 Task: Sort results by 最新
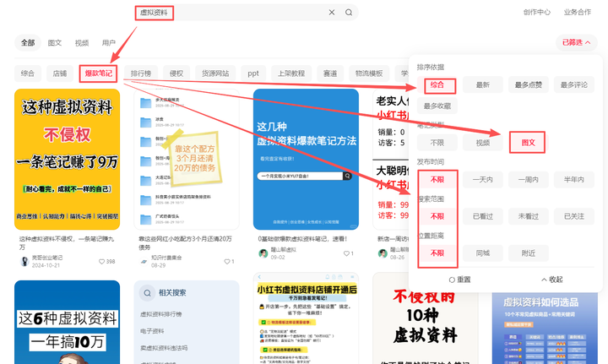tap(483, 85)
